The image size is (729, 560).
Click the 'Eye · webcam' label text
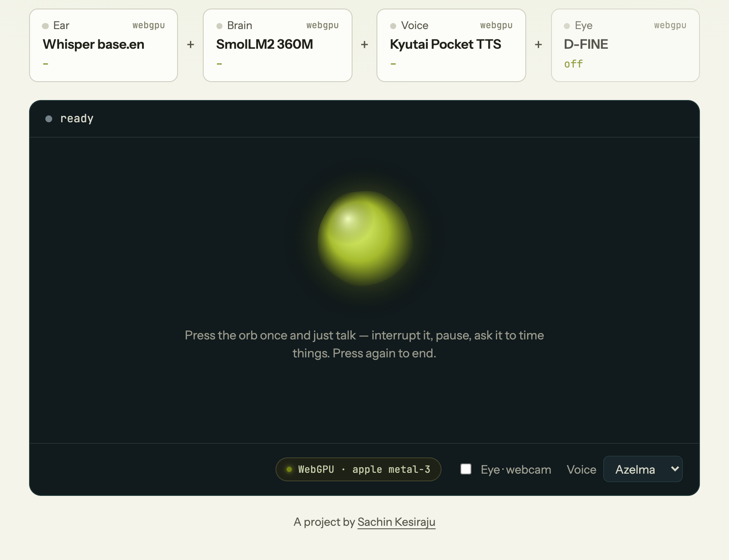pos(516,469)
